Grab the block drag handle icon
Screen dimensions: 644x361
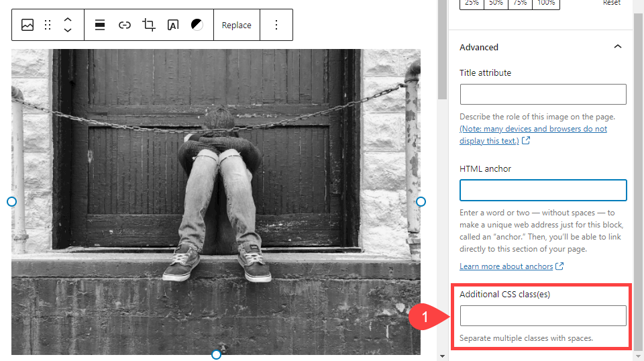tap(48, 25)
